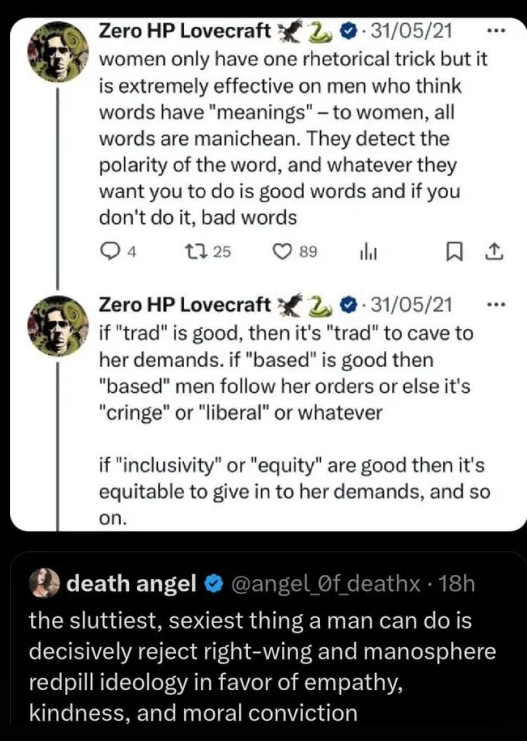
Task: Open avatar beside the 'women only have' tweet
Action: click(x=58, y=52)
